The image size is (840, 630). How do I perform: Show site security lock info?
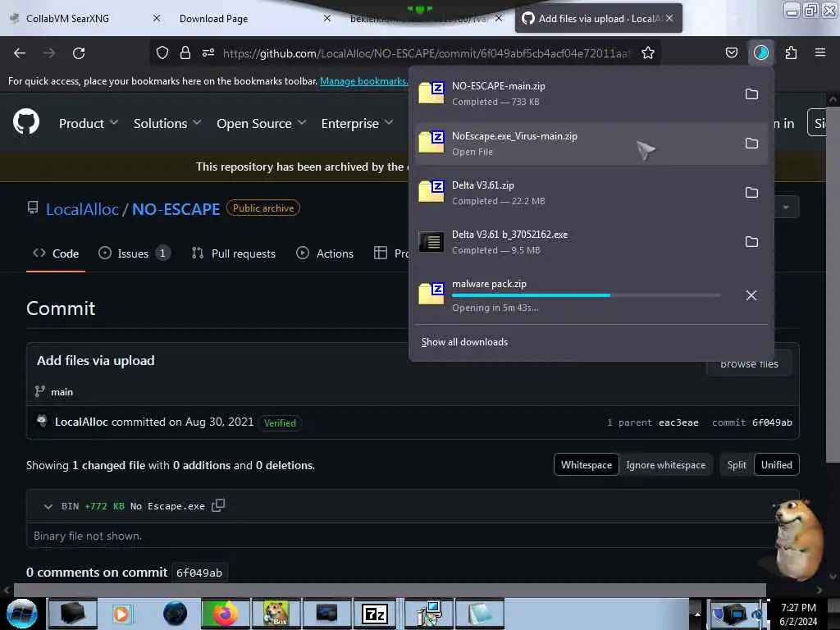point(185,52)
